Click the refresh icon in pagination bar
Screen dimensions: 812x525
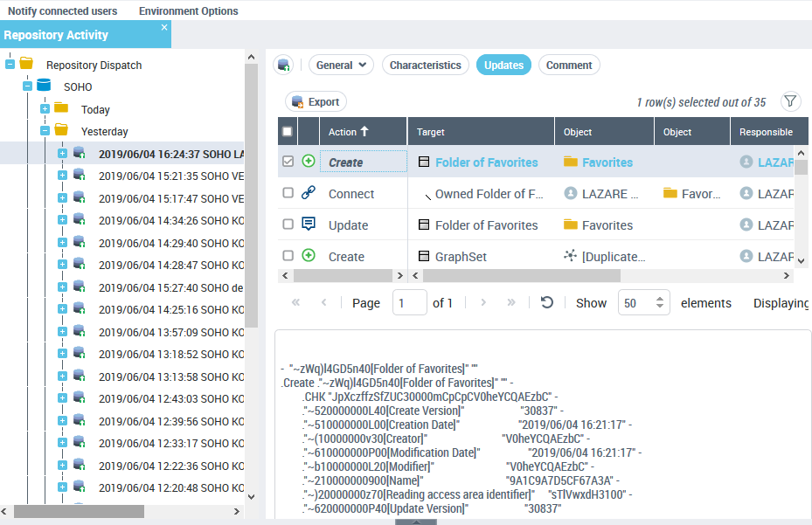547,302
